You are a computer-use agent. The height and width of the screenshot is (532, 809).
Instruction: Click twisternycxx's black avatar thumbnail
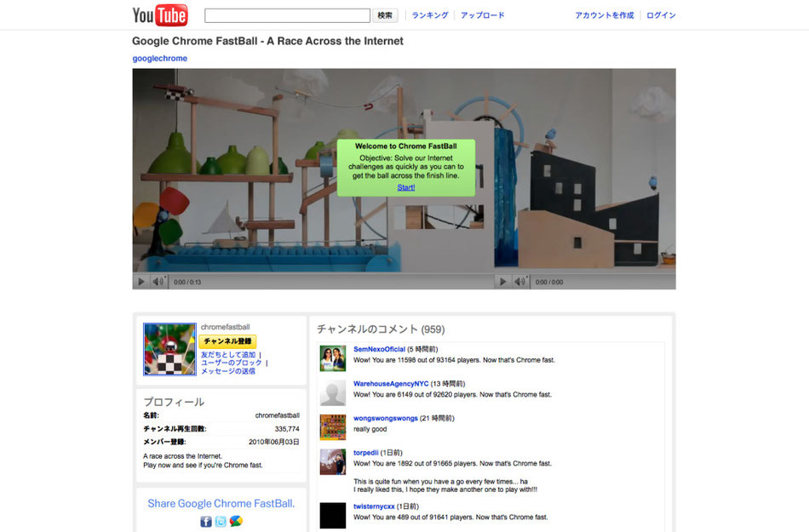point(333,516)
